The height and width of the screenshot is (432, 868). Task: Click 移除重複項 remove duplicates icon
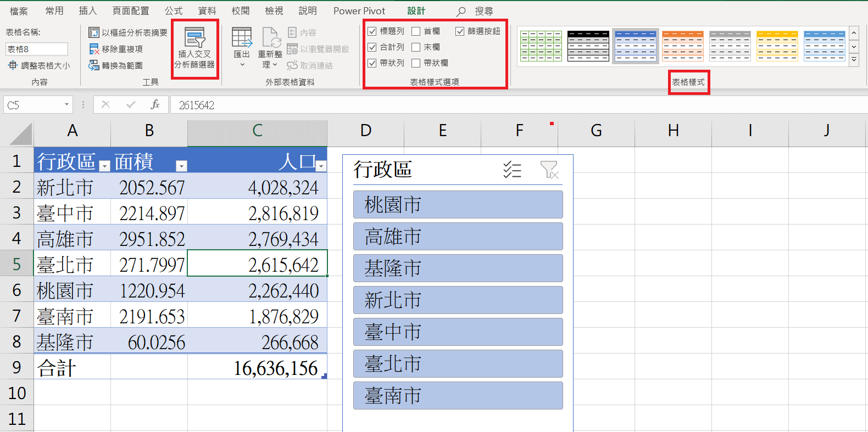(x=94, y=49)
